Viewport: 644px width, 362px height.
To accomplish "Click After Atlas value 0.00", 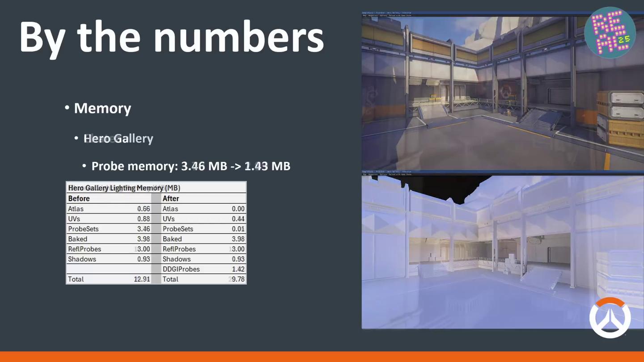I will (x=238, y=209).
